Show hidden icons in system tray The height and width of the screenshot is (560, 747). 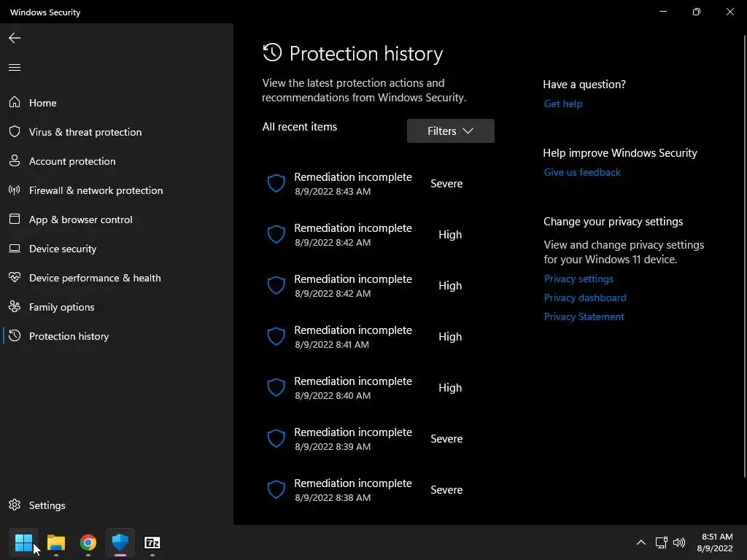coord(640,542)
